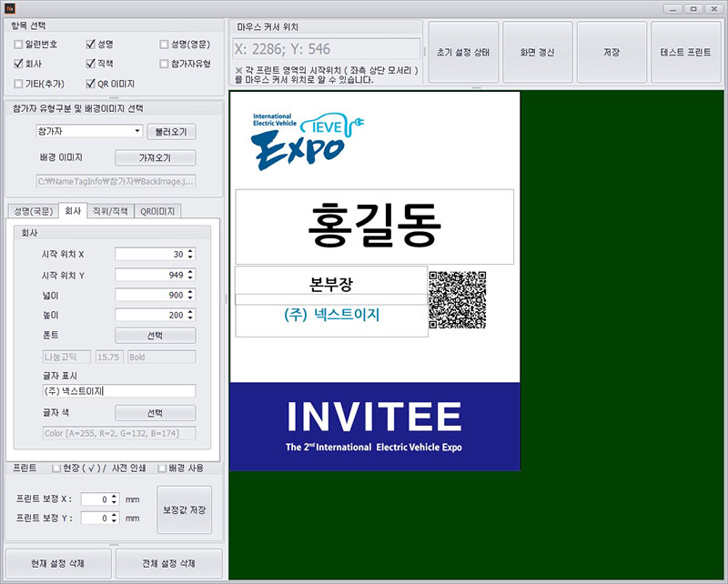The width and height of the screenshot is (728, 584).
Task: Toggle the 배경 사용 checkbox
Action: coord(162,468)
